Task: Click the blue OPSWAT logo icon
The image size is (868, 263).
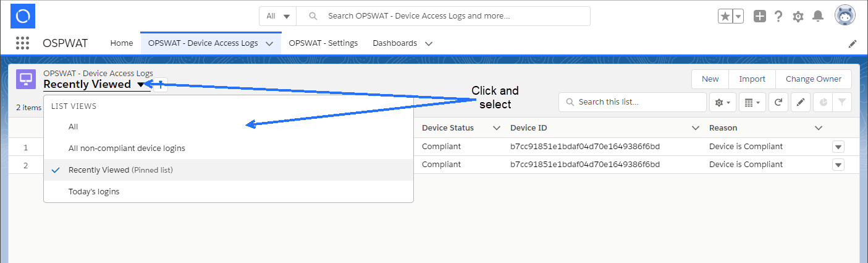Action: click(23, 16)
